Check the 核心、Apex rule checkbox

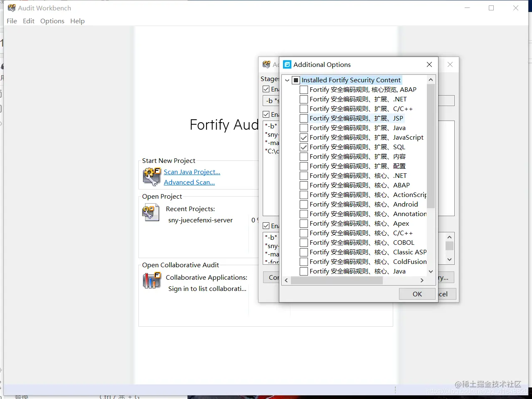coord(304,223)
